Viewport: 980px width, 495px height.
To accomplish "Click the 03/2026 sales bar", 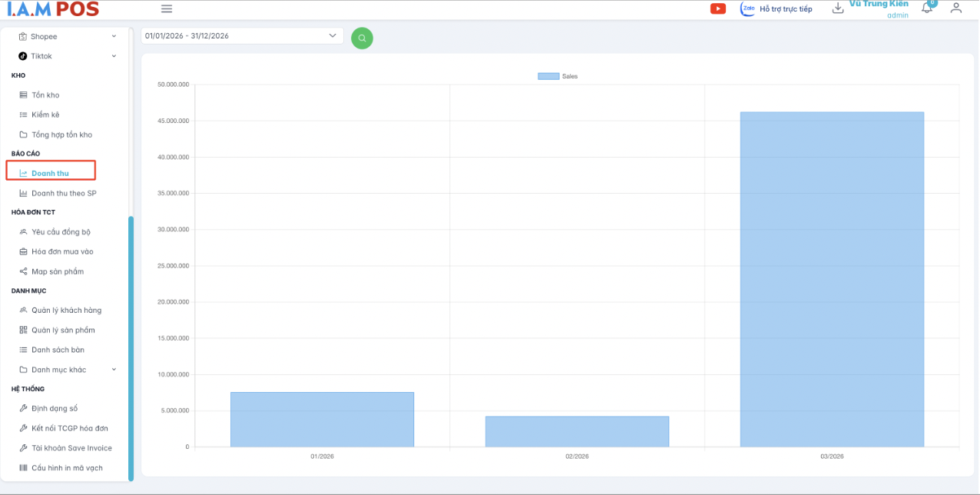I will [x=831, y=279].
